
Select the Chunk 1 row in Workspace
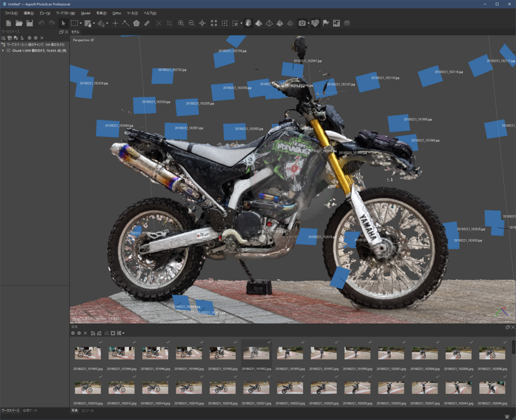[x=35, y=51]
